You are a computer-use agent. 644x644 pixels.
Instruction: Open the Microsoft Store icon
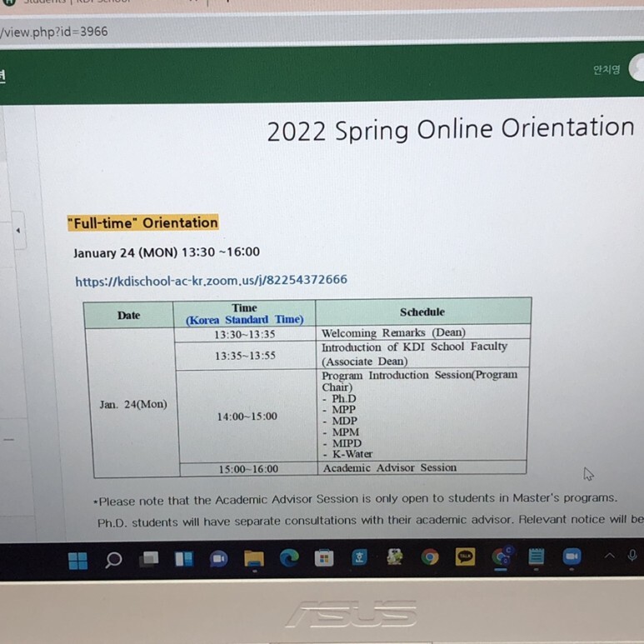coord(324,558)
